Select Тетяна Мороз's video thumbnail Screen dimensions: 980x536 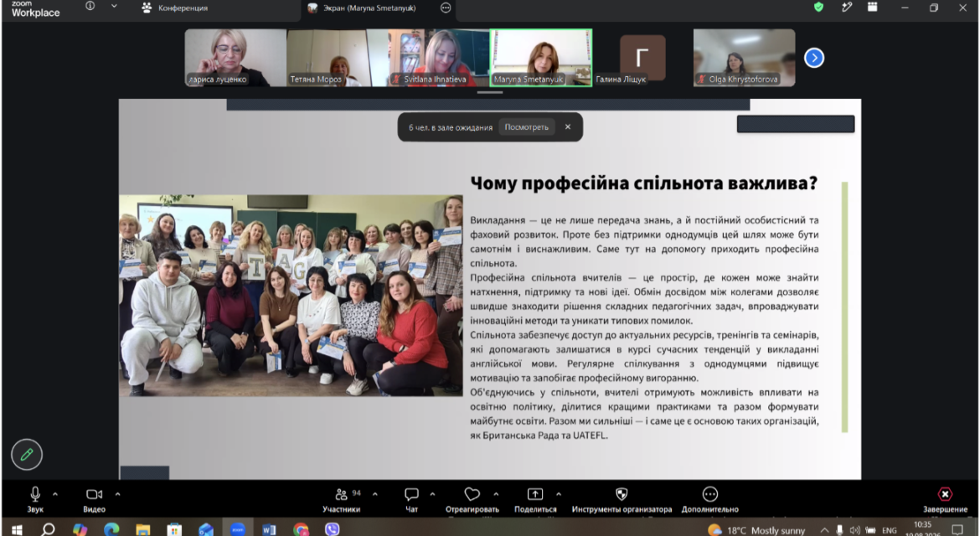pos(338,58)
